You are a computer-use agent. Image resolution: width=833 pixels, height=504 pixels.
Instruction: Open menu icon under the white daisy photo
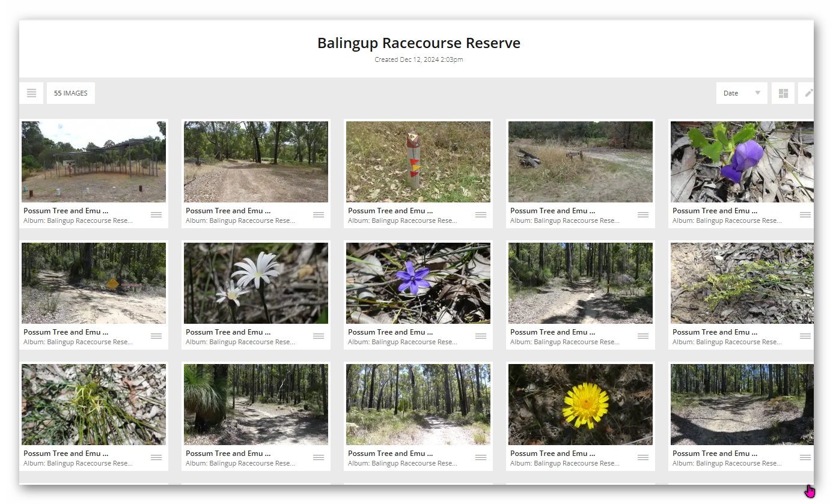pyautogui.click(x=319, y=336)
